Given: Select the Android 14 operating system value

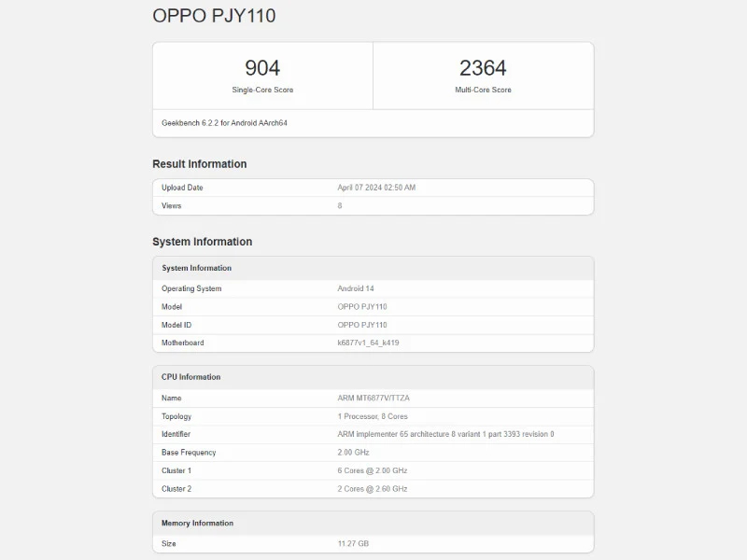Looking at the screenshot, I should 356,288.
